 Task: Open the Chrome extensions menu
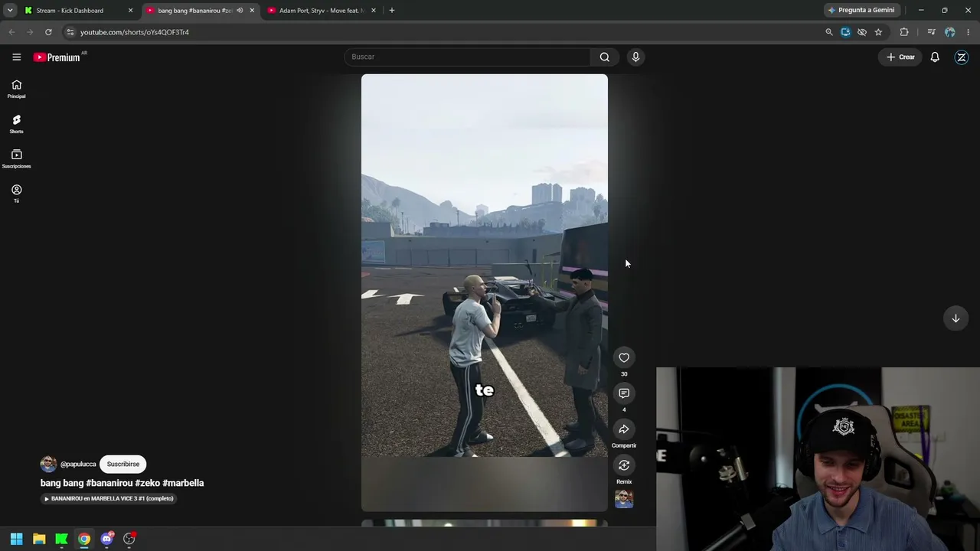pos(904,32)
